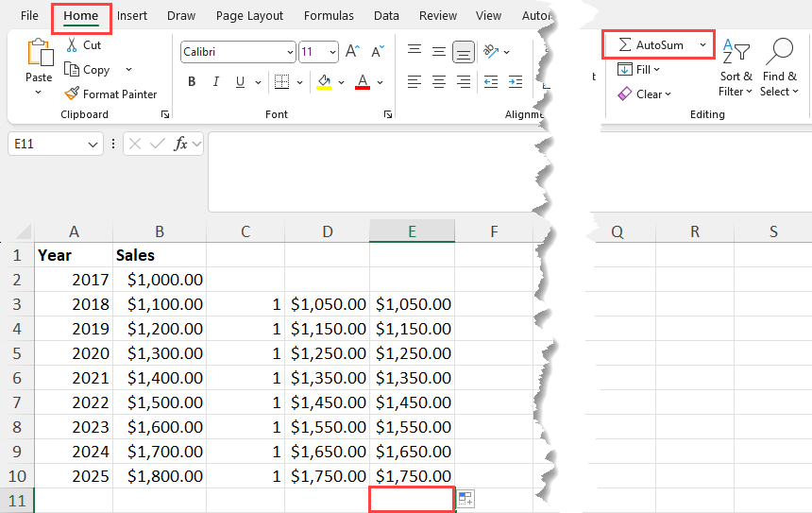This screenshot has height=513, width=812.
Task: Click the AutoSum sigma icon
Action: tap(624, 45)
